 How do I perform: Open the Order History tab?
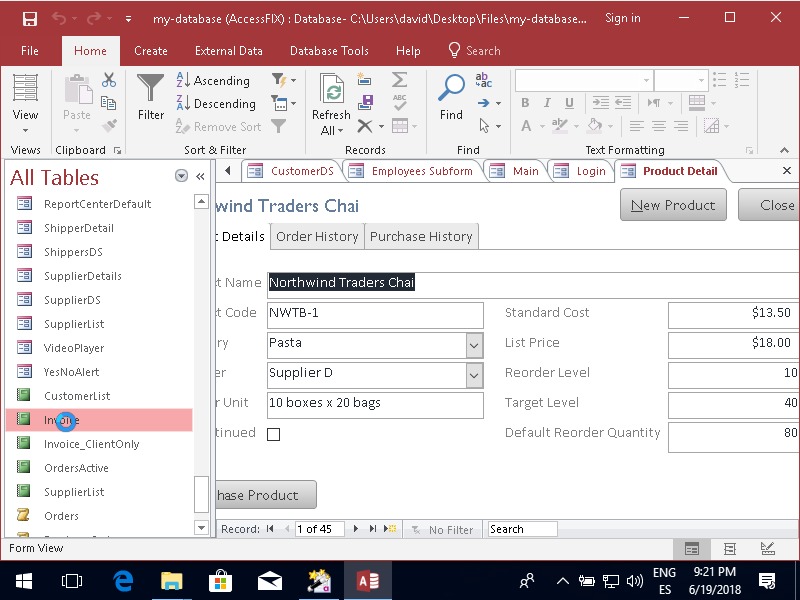coord(317,237)
